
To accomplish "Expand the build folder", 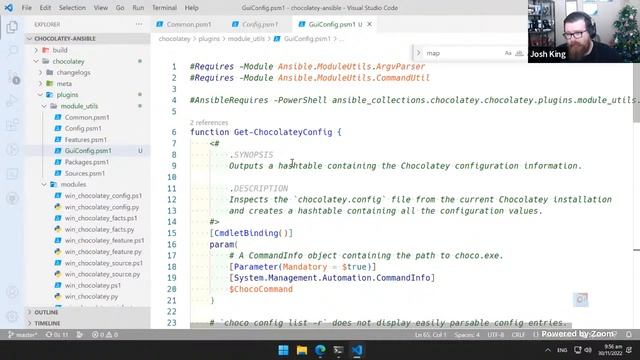I will click(x=87, y=50).
